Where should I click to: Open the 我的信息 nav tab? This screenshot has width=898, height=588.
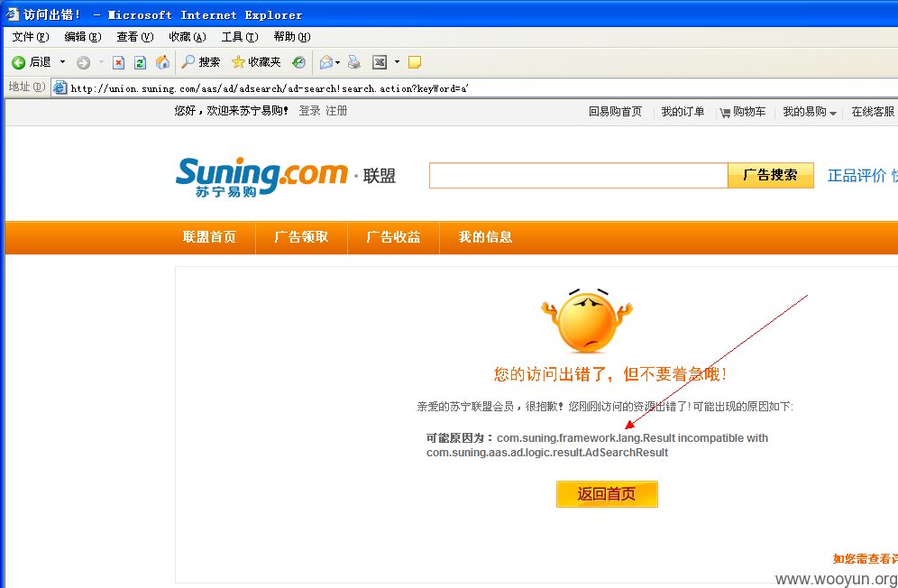(485, 237)
